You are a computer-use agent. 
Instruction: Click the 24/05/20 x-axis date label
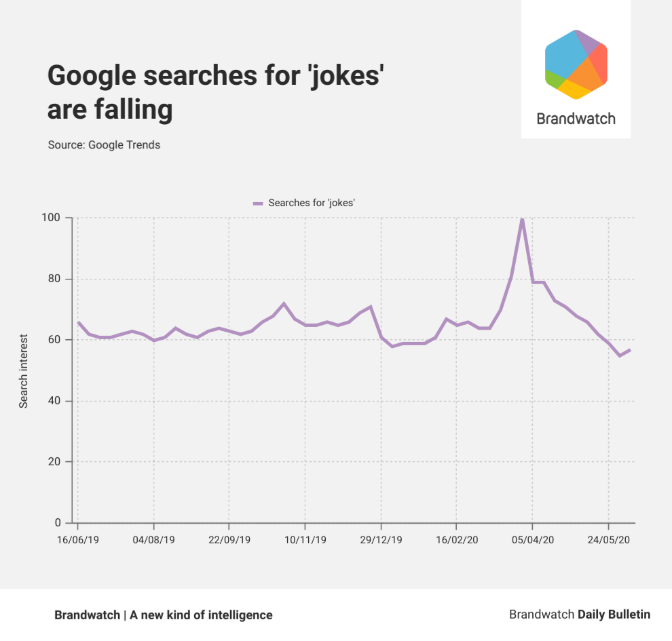click(608, 540)
